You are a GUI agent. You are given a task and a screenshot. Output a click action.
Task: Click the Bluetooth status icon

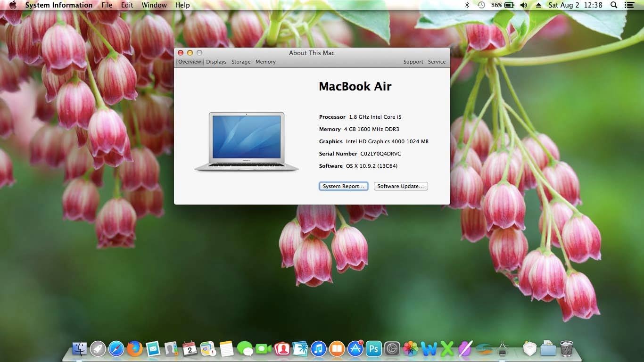click(467, 5)
